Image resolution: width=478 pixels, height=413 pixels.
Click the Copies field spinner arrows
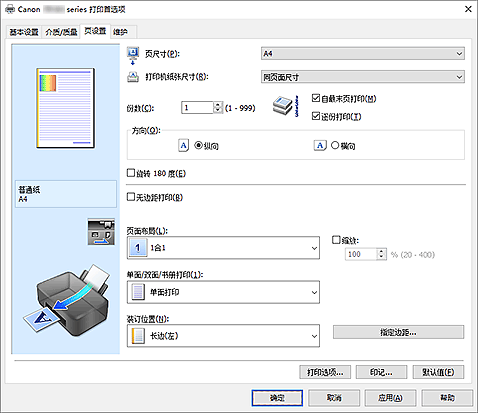coord(218,108)
